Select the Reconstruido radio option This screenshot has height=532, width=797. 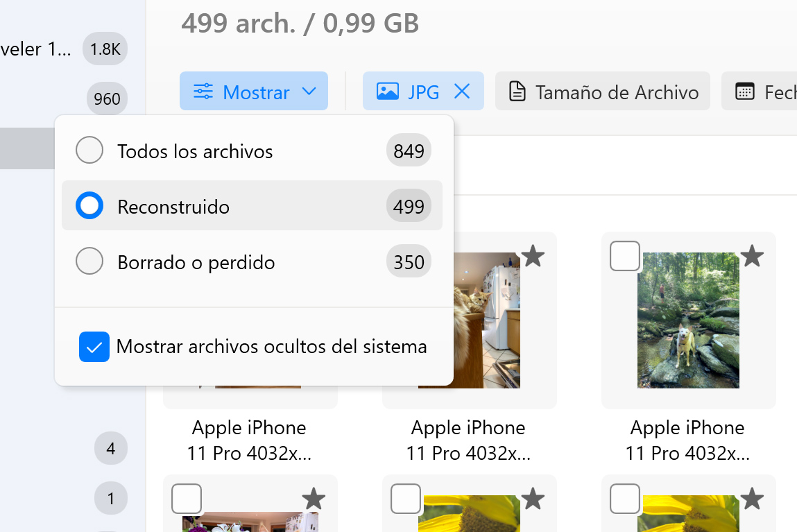pos(89,205)
